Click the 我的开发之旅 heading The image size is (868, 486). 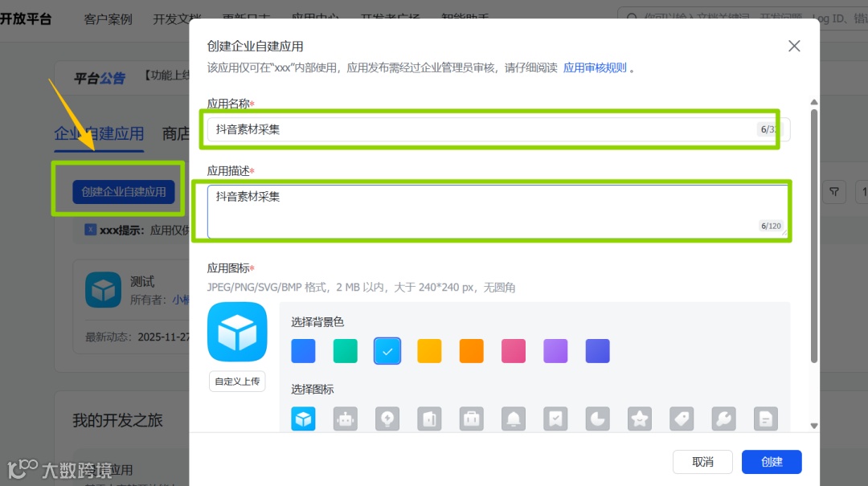(x=118, y=420)
